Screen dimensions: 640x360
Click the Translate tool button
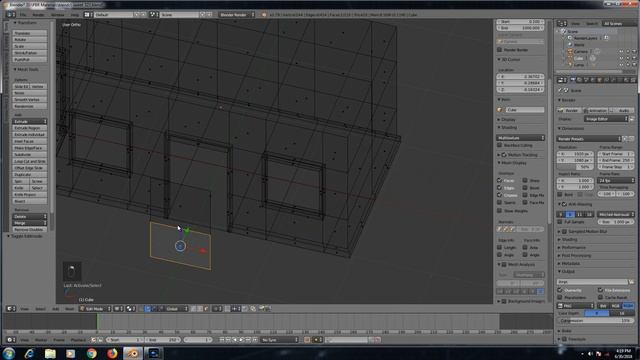coord(30,33)
